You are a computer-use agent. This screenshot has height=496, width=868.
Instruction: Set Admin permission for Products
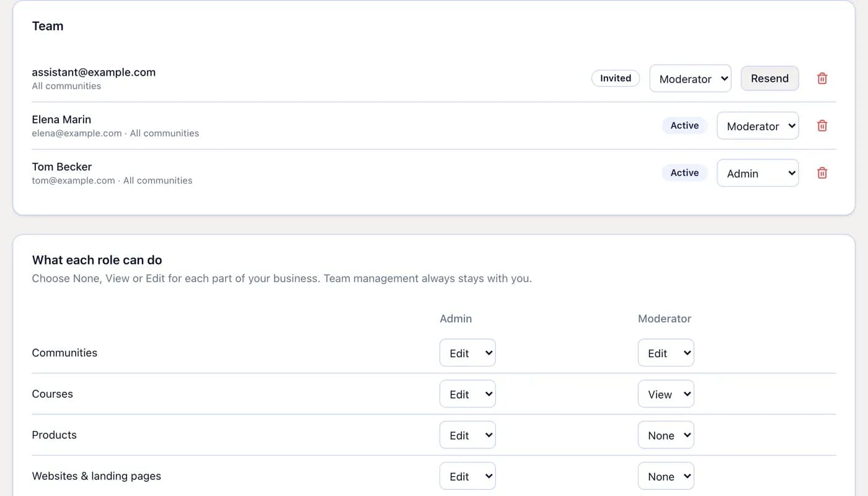point(467,435)
